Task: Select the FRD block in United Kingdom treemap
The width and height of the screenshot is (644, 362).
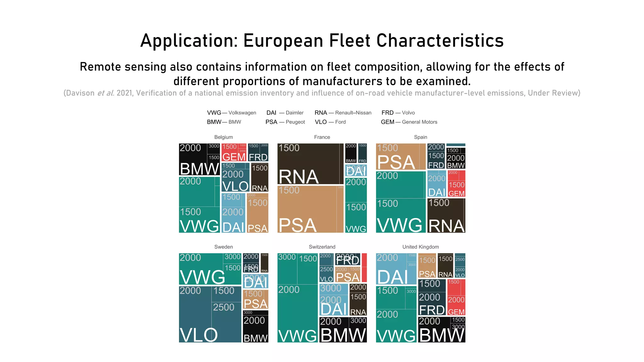Action: pos(432,297)
